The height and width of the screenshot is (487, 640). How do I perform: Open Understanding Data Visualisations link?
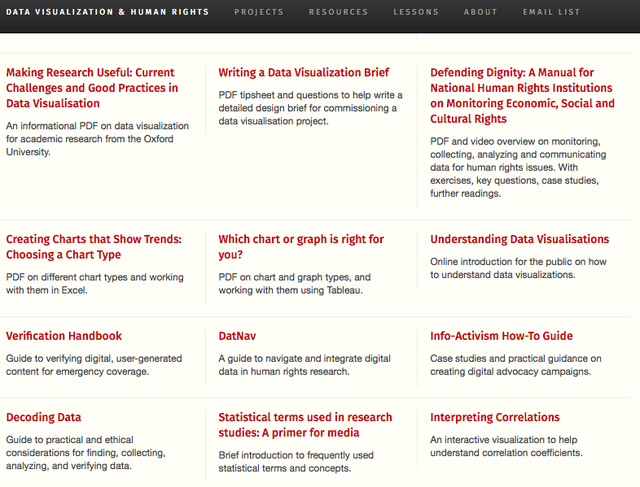point(519,239)
